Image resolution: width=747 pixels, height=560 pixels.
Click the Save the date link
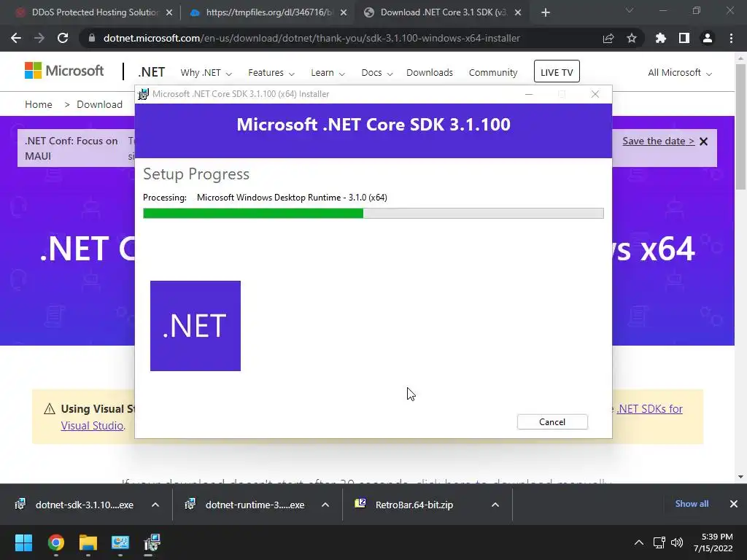pyautogui.click(x=658, y=141)
